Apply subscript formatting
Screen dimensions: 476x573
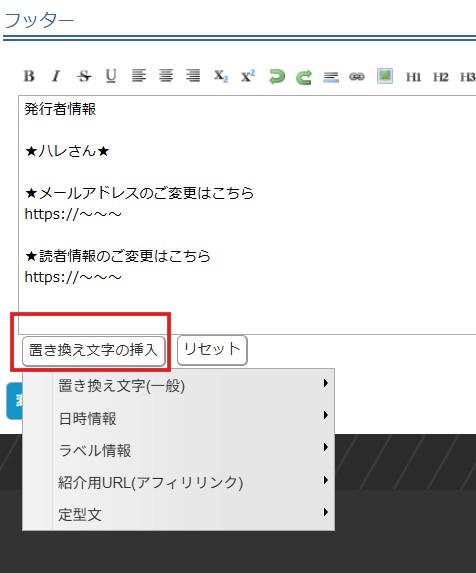pos(221,76)
